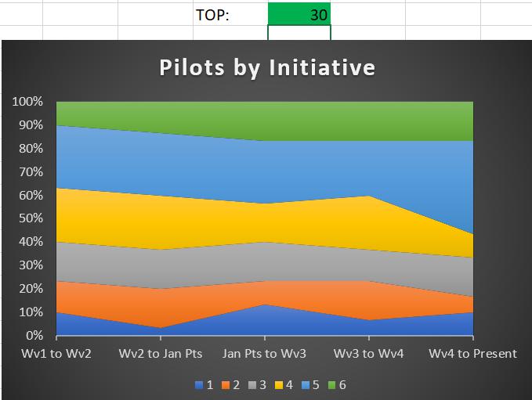Click the 100% label on vertical axis
This screenshot has height=400, width=532.
(x=27, y=102)
